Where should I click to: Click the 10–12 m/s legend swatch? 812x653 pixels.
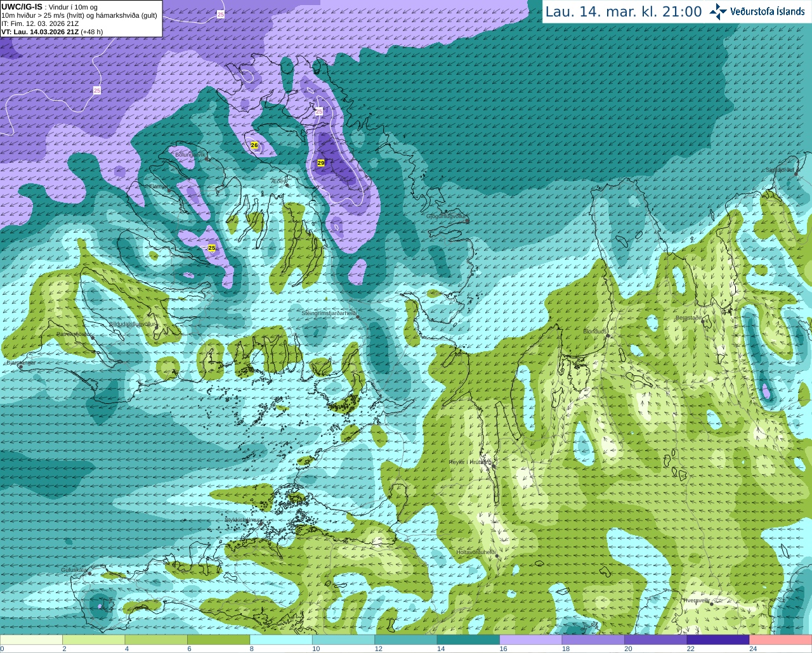[x=344, y=639]
